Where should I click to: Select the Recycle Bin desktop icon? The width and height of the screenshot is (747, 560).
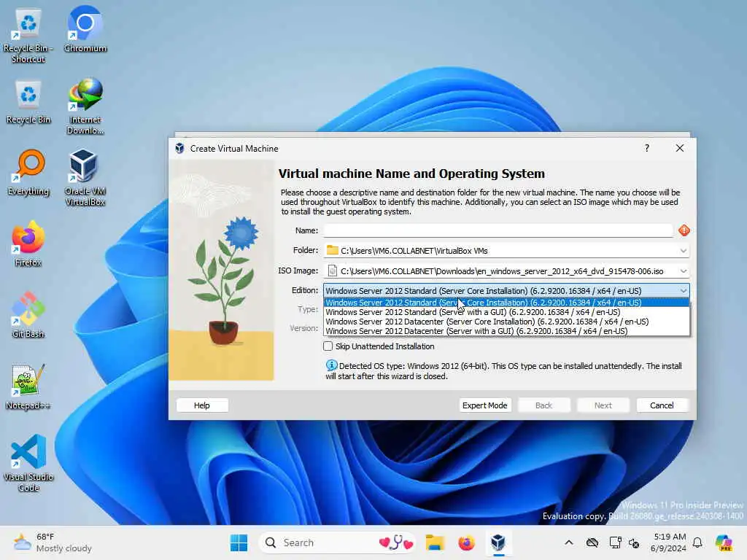click(x=28, y=102)
